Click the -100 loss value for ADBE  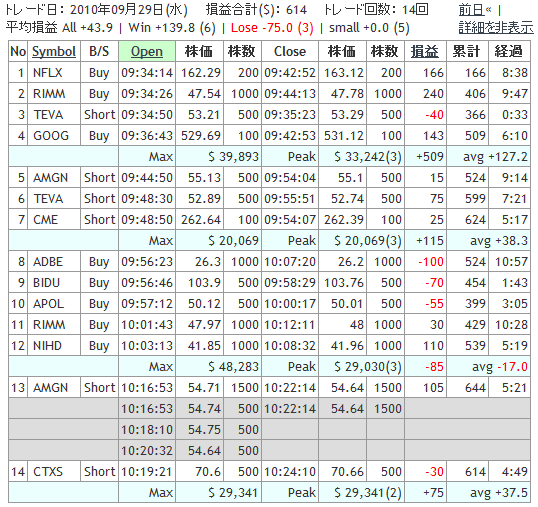click(x=431, y=262)
